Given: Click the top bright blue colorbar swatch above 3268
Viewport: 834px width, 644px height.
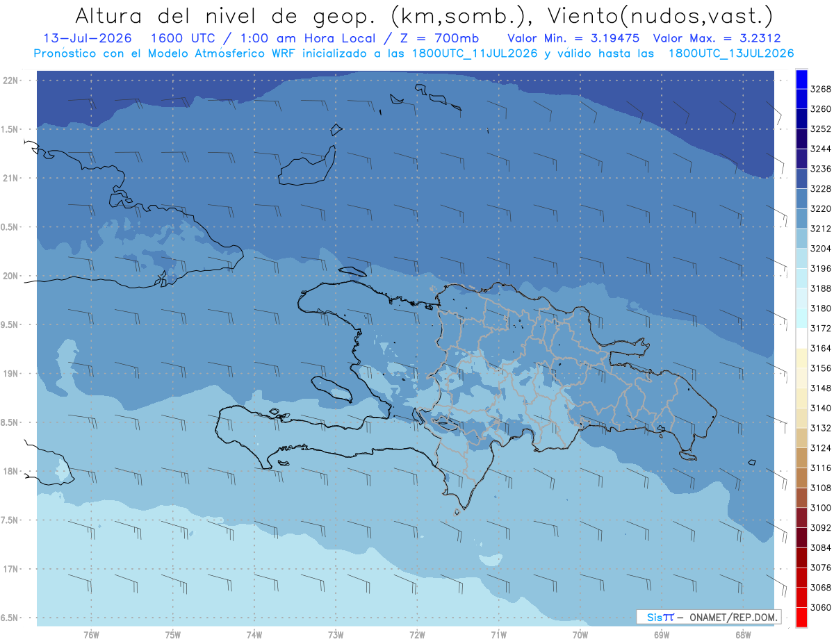Looking at the screenshot, I should (x=801, y=79).
